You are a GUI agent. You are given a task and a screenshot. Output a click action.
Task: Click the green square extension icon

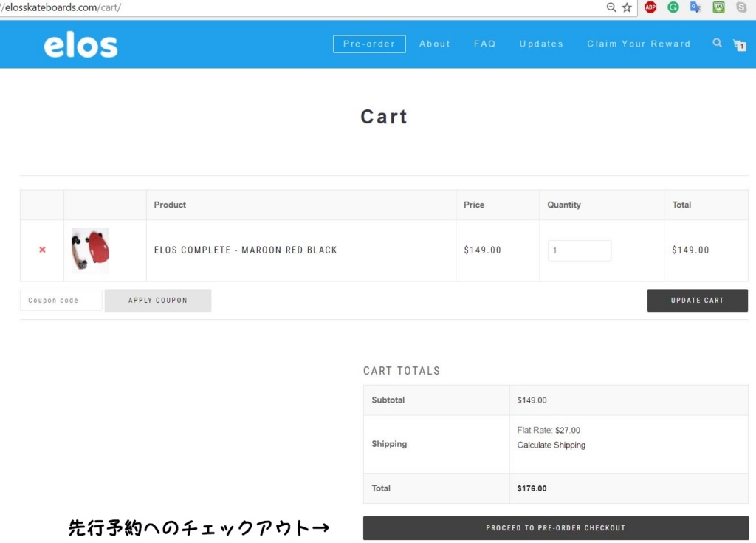(x=718, y=7)
